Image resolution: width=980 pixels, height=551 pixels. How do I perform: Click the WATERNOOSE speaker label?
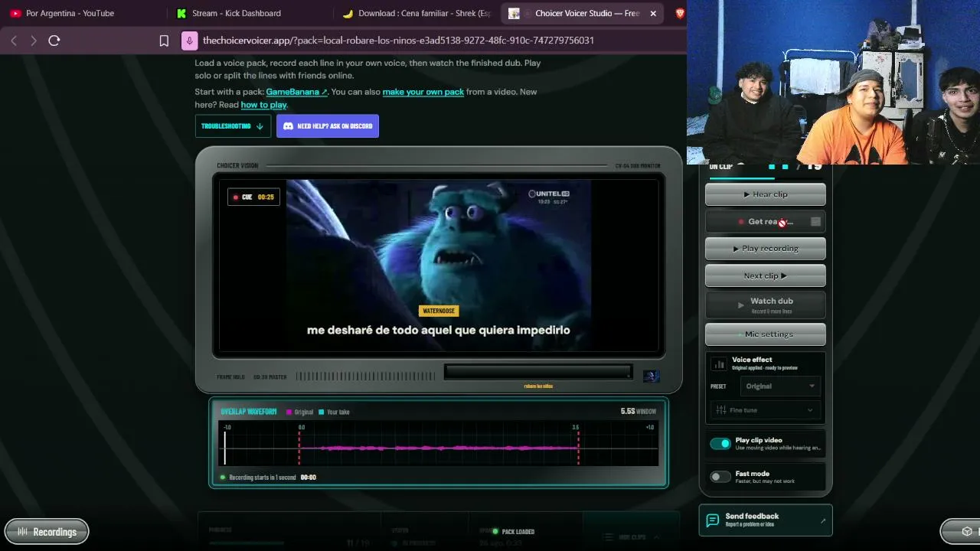coord(439,311)
